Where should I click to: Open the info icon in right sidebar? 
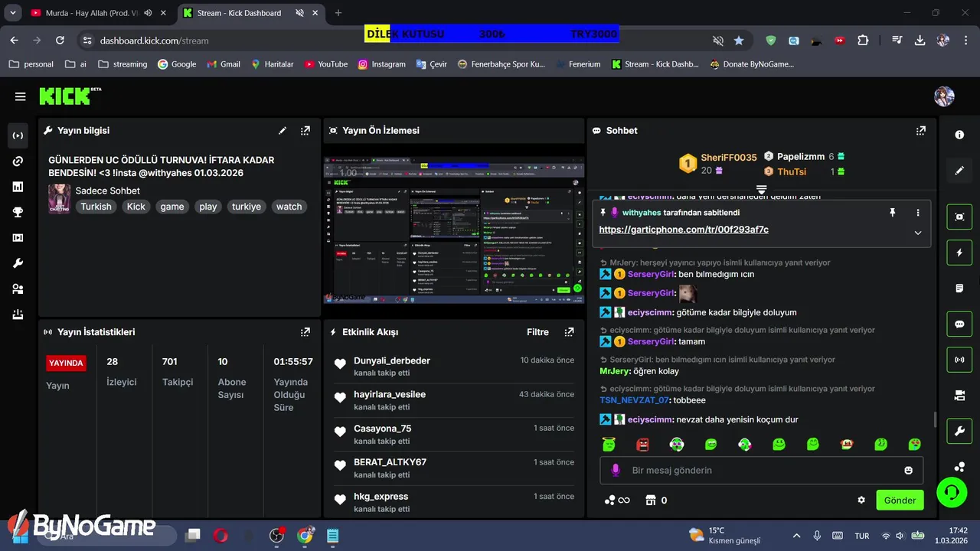pyautogui.click(x=959, y=135)
